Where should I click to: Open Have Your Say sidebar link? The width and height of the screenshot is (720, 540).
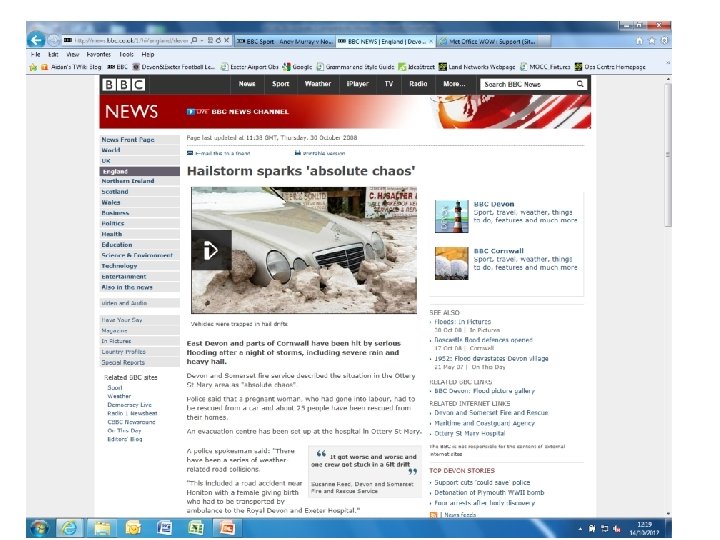pyautogui.click(x=139, y=320)
